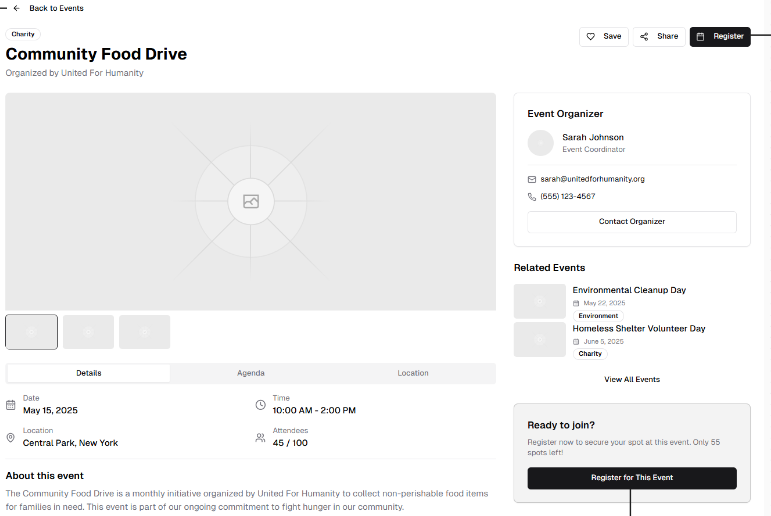
Task: Switch to the Agenda tab
Action: click(x=251, y=373)
